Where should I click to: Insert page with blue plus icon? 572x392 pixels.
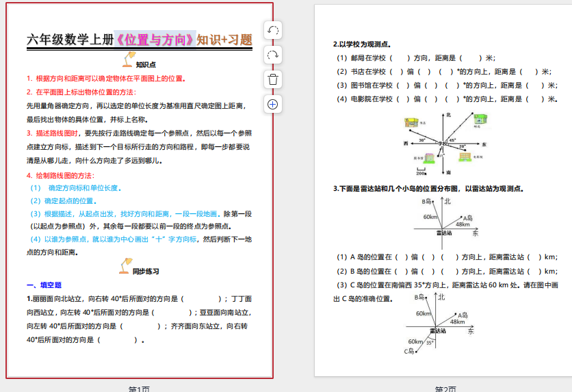tap(272, 104)
